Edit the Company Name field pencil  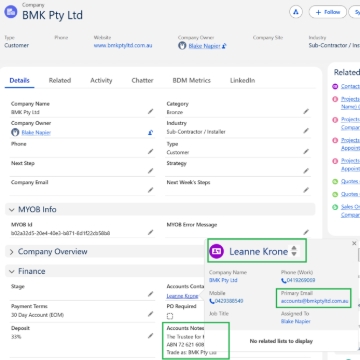(x=151, y=111)
